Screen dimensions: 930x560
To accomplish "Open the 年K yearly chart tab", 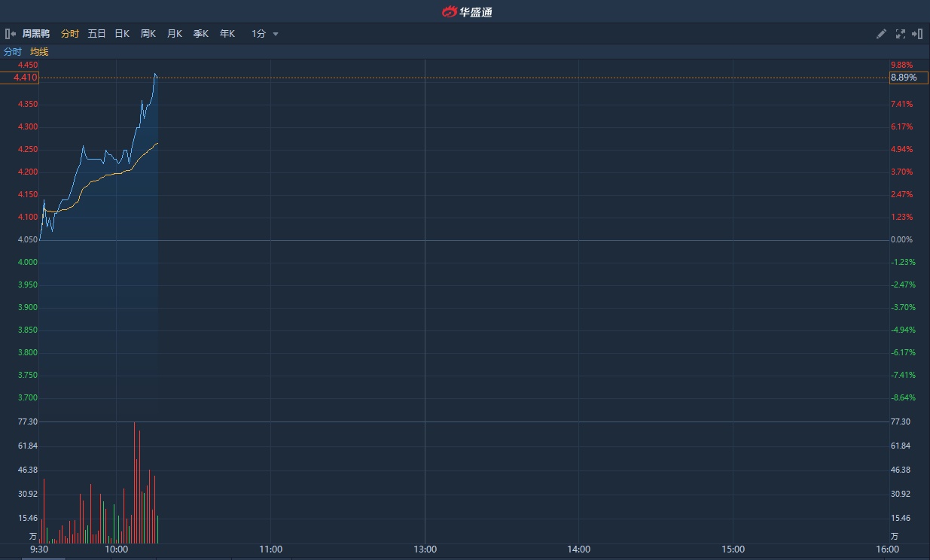I will coord(227,34).
